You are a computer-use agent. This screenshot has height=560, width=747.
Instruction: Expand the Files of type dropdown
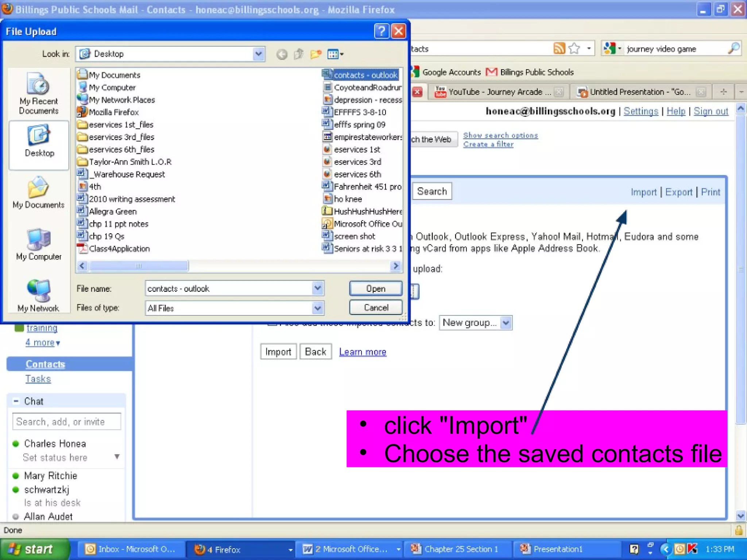click(317, 308)
